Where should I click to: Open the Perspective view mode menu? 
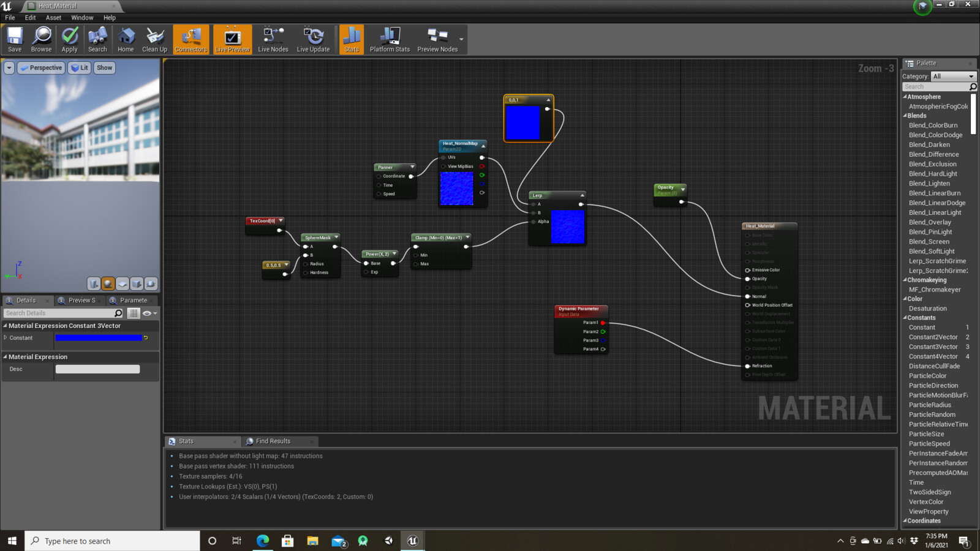(41, 68)
